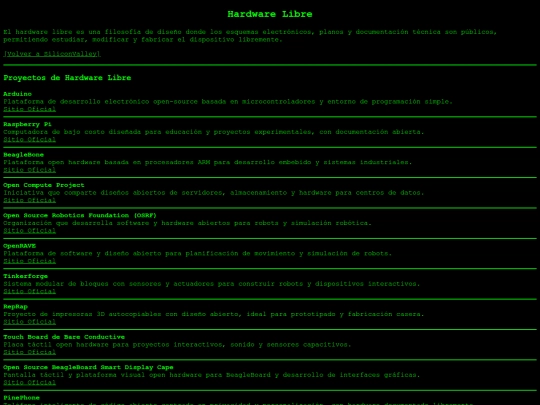Screen dimensions: 540x405
Task: Click the Volver a SiliconValley link
Action: pos(52,54)
